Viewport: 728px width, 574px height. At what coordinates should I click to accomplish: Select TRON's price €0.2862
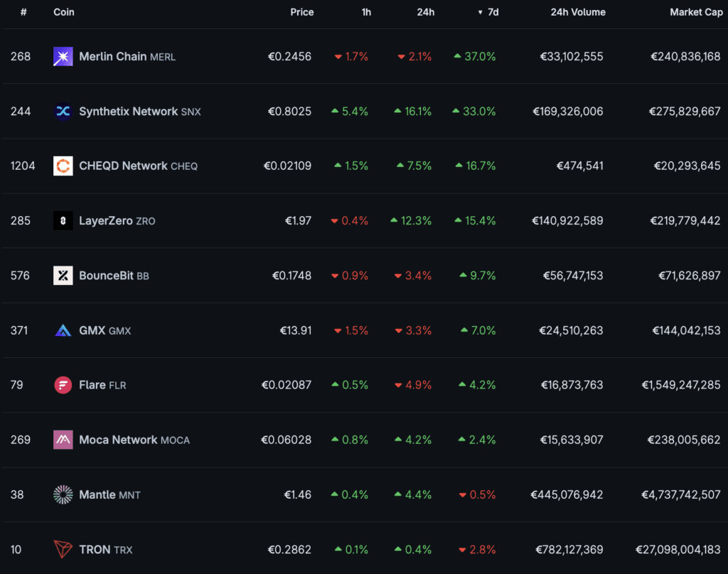click(x=290, y=549)
